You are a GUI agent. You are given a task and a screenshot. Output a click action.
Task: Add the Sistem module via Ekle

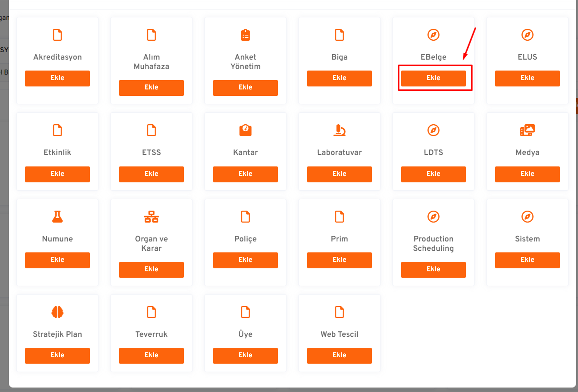pyautogui.click(x=527, y=260)
